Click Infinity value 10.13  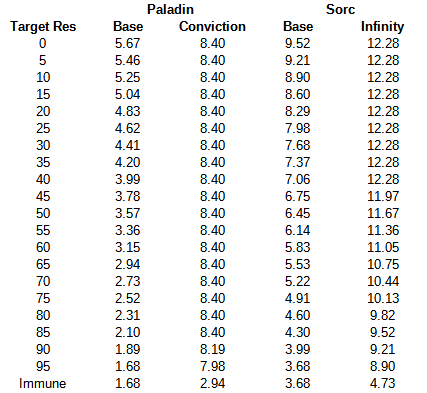(383, 298)
